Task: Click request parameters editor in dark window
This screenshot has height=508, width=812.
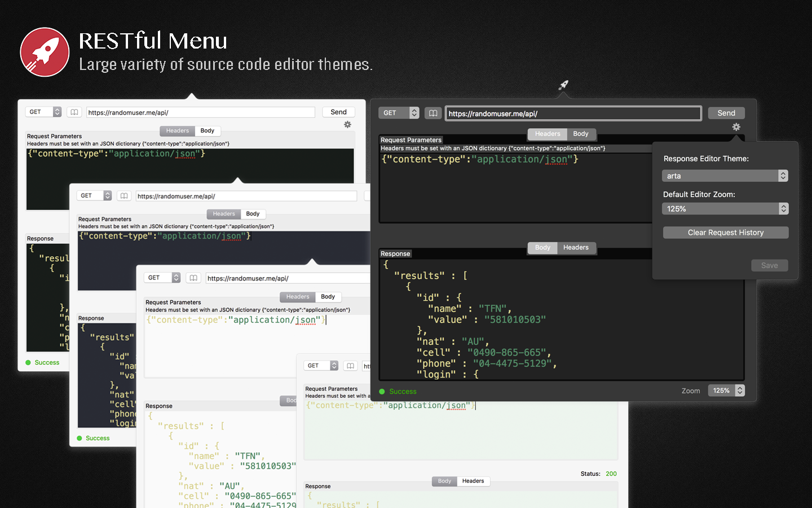Action: [x=516, y=187]
